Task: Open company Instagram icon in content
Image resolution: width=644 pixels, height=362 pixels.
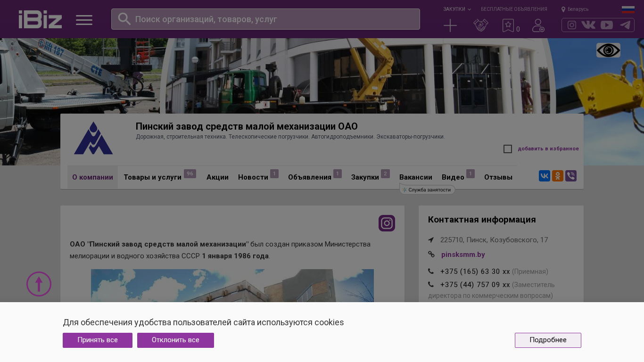Action: tap(387, 223)
